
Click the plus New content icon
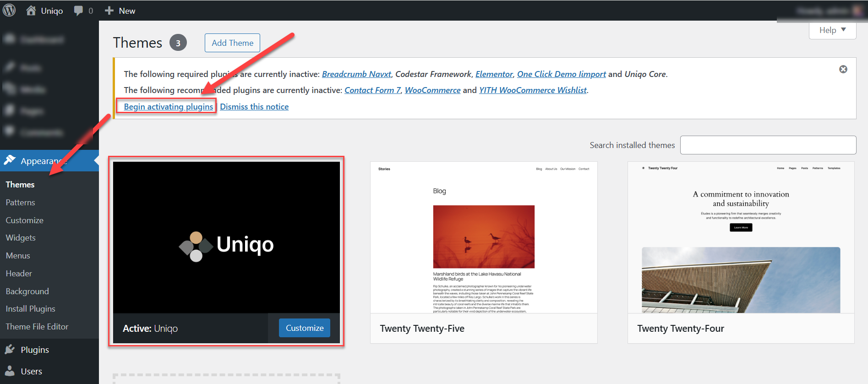(x=109, y=11)
